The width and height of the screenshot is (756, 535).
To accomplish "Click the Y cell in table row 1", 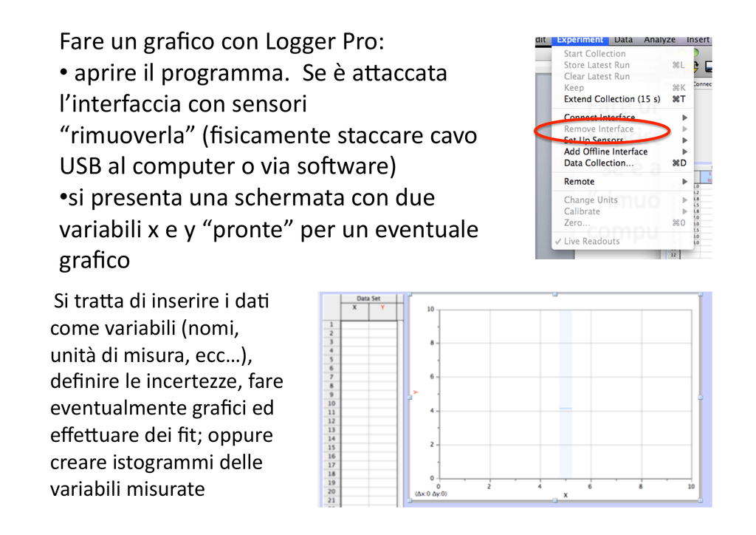I will tap(382, 325).
